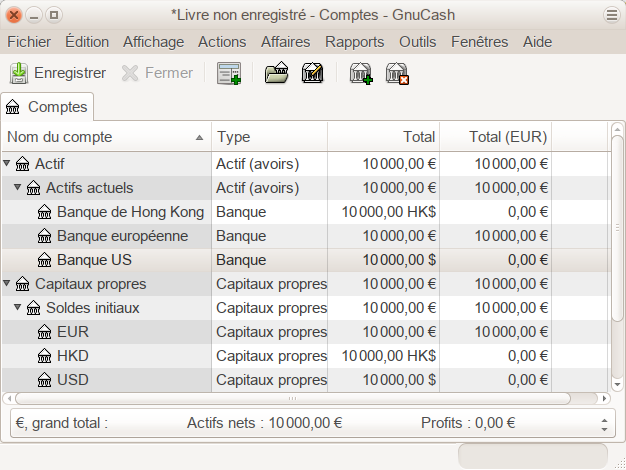This screenshot has width=626, height=470.
Task: Click the Nom du compte header text
Action: point(60,137)
